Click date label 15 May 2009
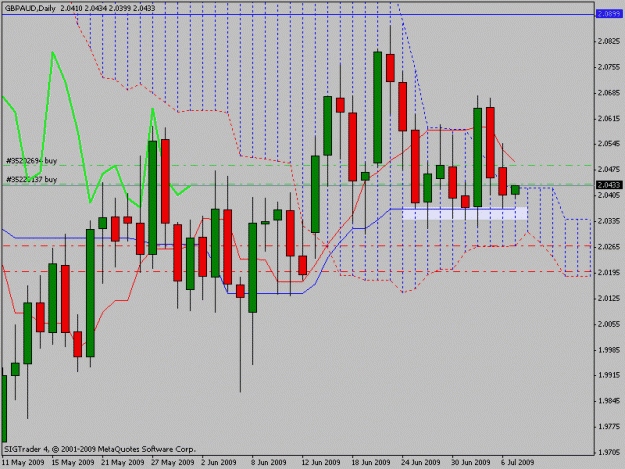 (73, 463)
